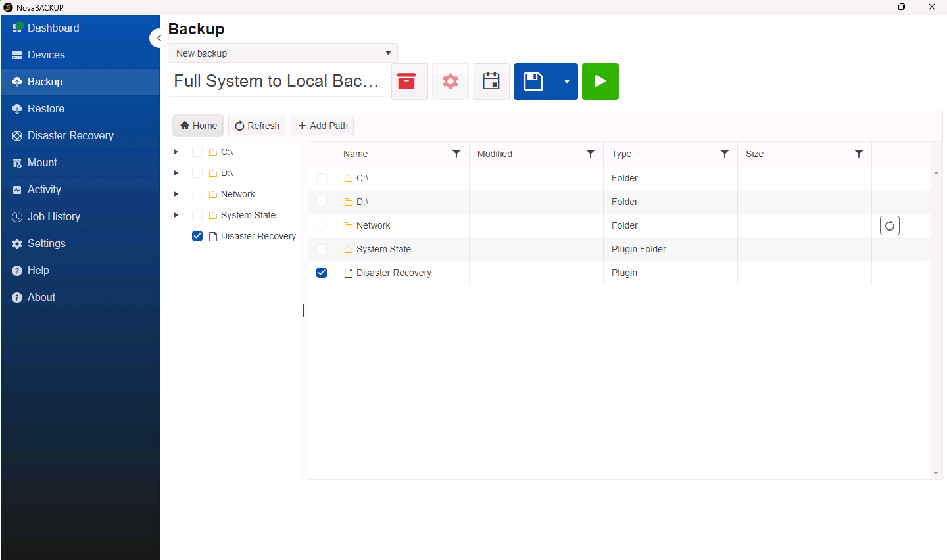
Task: Run the backup with green play button
Action: click(600, 82)
